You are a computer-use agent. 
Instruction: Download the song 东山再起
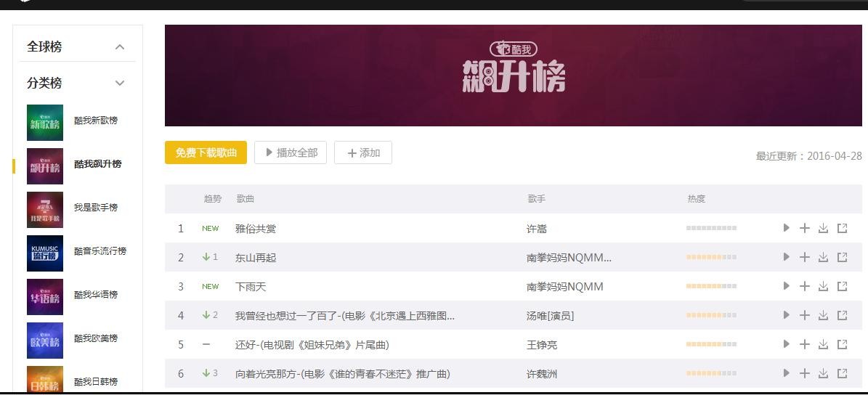pos(823,257)
